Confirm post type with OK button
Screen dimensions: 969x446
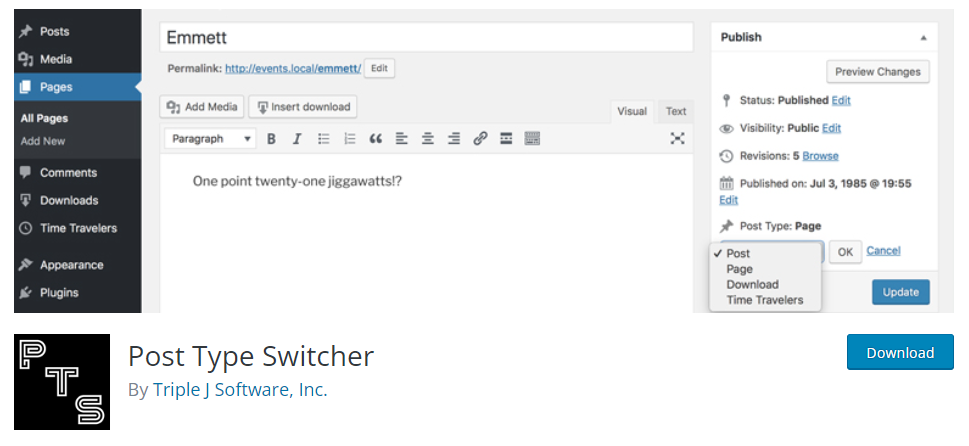pos(845,252)
